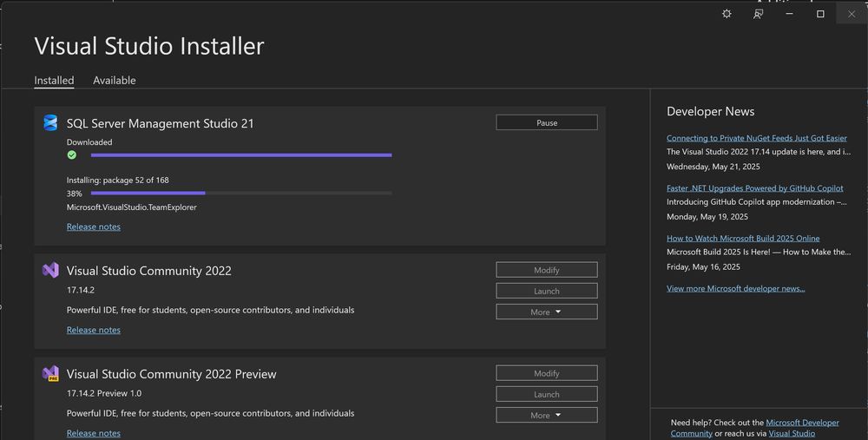This screenshot has width=868, height=440.
Task: Open Faster .NET Upgrades Copilot article
Action: tap(754, 188)
